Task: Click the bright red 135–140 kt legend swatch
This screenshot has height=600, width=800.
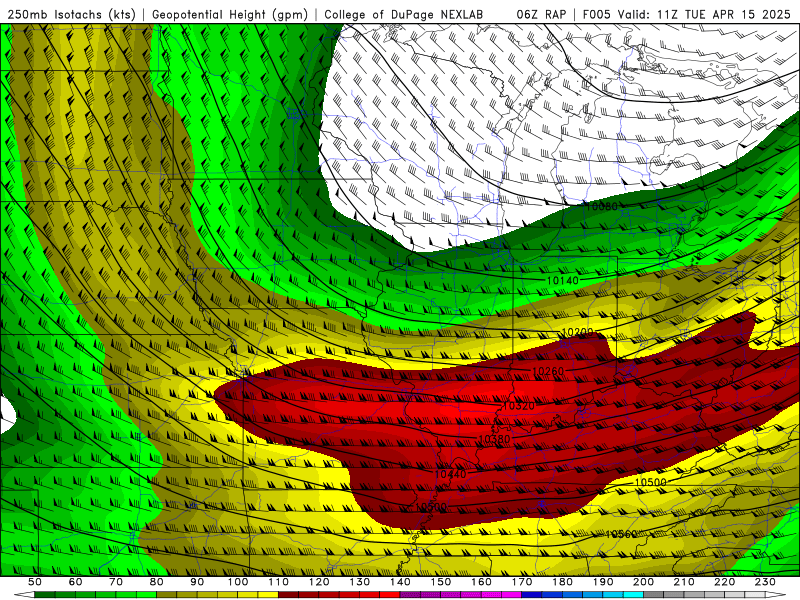Action: point(390,594)
